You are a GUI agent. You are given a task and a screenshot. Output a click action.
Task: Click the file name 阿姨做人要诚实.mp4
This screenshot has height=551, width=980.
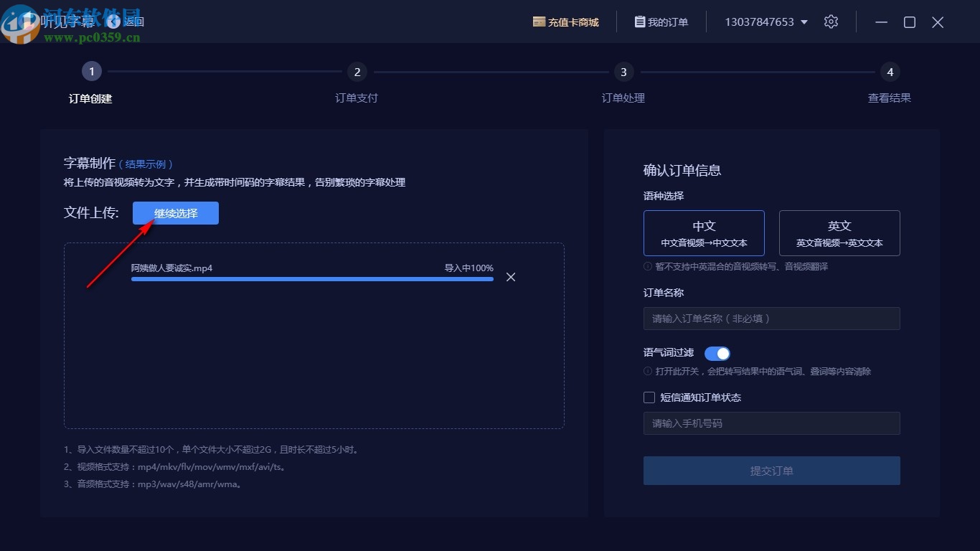pyautogui.click(x=171, y=268)
